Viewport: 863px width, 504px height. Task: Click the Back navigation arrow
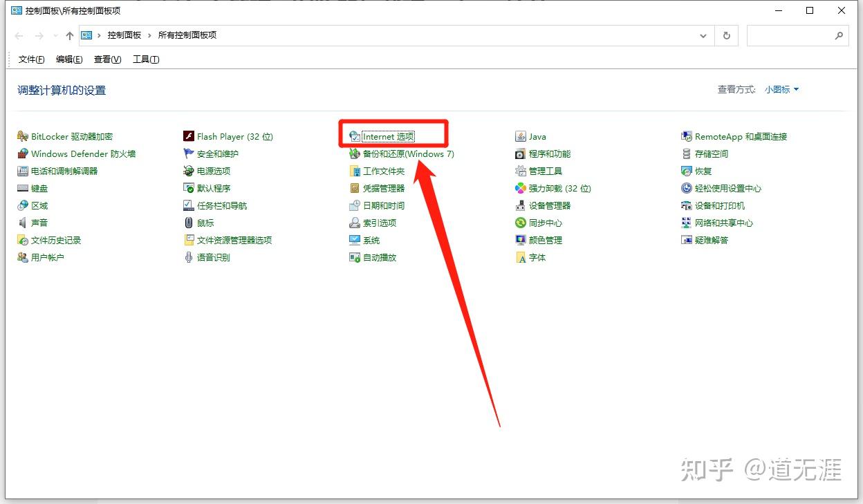[19, 35]
